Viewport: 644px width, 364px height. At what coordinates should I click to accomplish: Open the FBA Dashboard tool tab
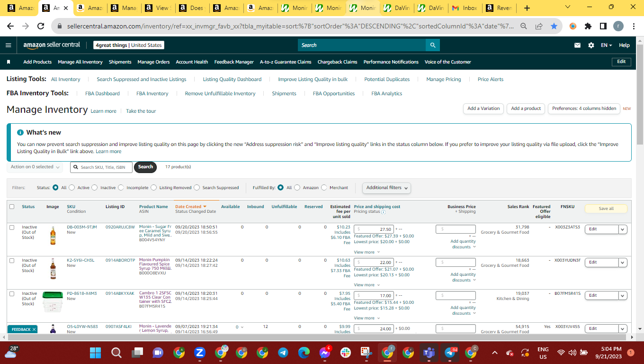click(x=102, y=93)
